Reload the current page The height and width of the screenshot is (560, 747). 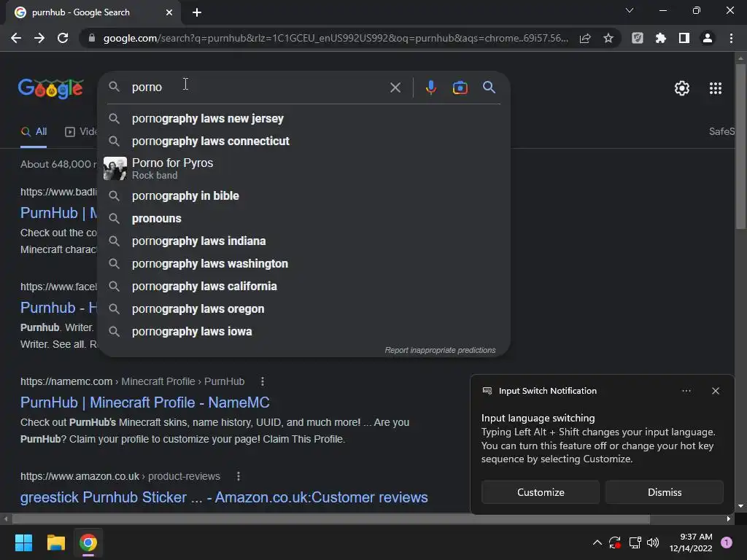click(x=63, y=38)
